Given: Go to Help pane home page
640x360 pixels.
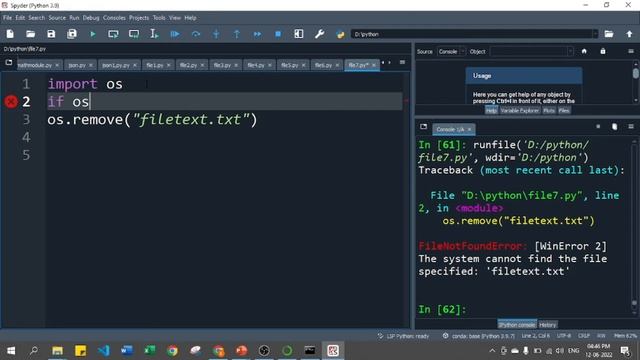Looking at the screenshot, I should 584,51.
